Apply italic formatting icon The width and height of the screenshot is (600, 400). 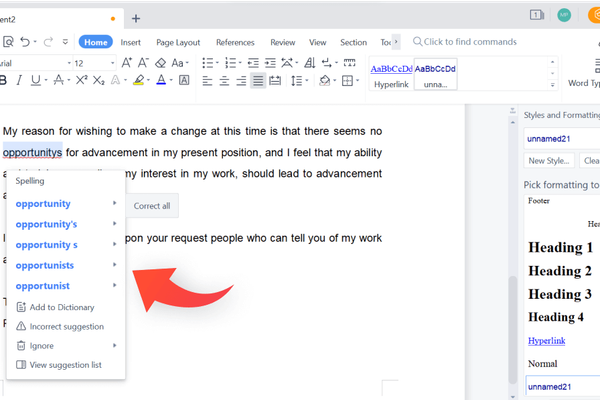point(19,80)
